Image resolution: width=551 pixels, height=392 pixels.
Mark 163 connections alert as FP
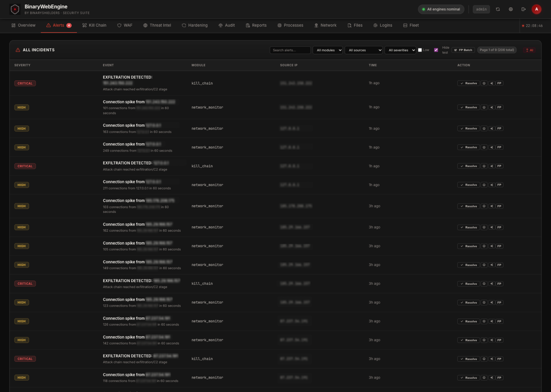point(499,129)
